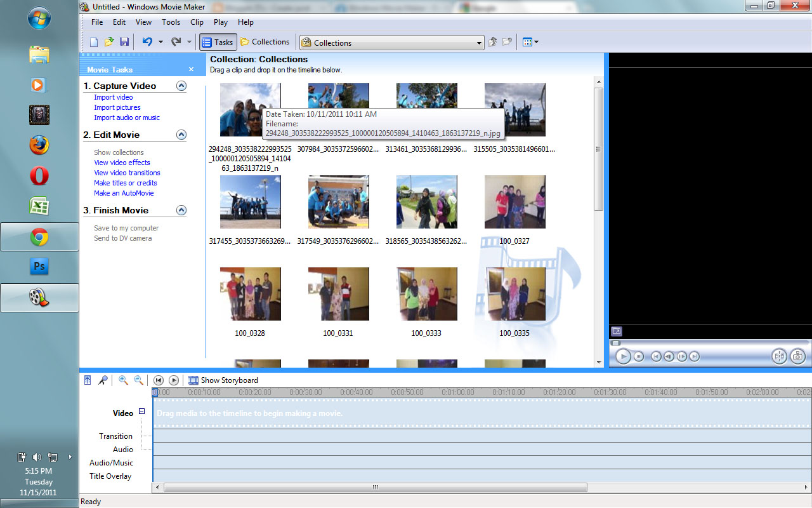Viewport: 812px width, 508px height.
Task: Click the collection pane vertical scrollbar
Action: [598, 149]
